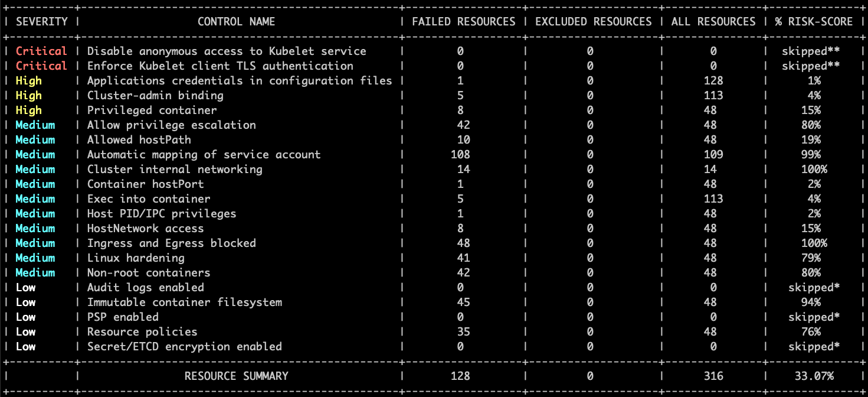The height and width of the screenshot is (397, 868).
Task: Select 'Secret/ETCD encryption enabled' control name
Action: 184,347
